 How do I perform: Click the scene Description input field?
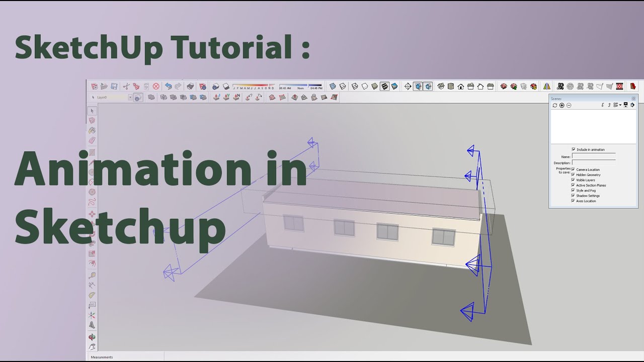(594, 163)
